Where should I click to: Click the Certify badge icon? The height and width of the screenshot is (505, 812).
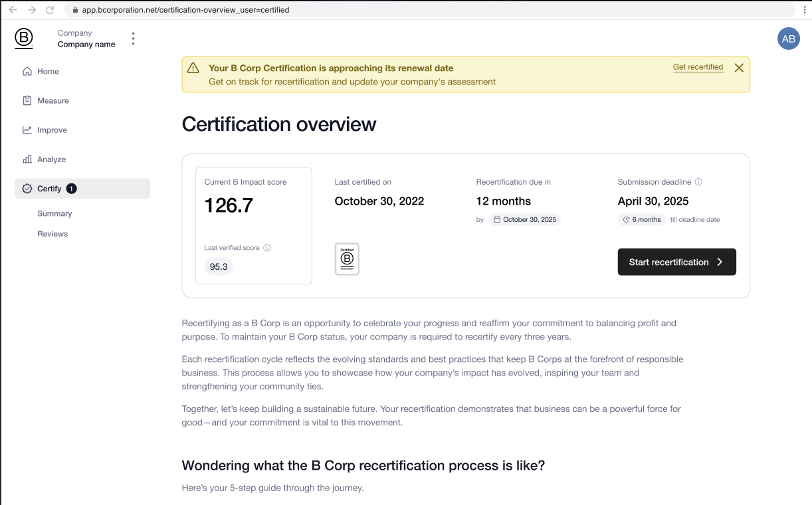click(x=27, y=189)
